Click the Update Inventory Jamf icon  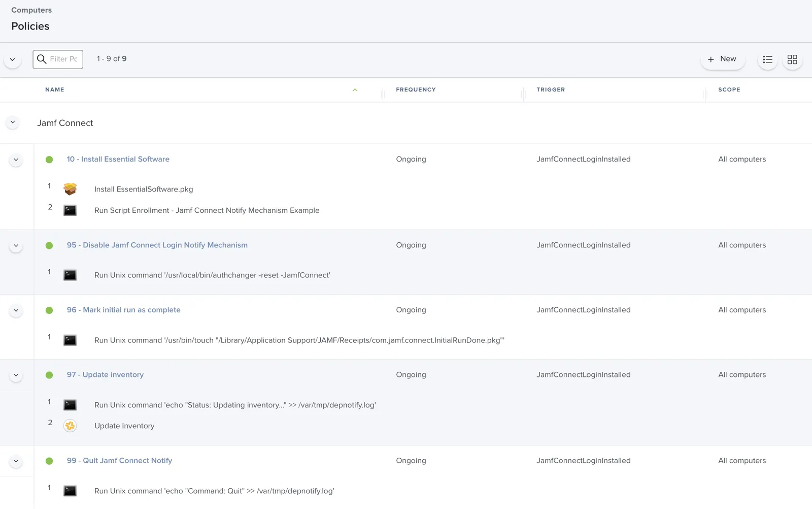(70, 426)
